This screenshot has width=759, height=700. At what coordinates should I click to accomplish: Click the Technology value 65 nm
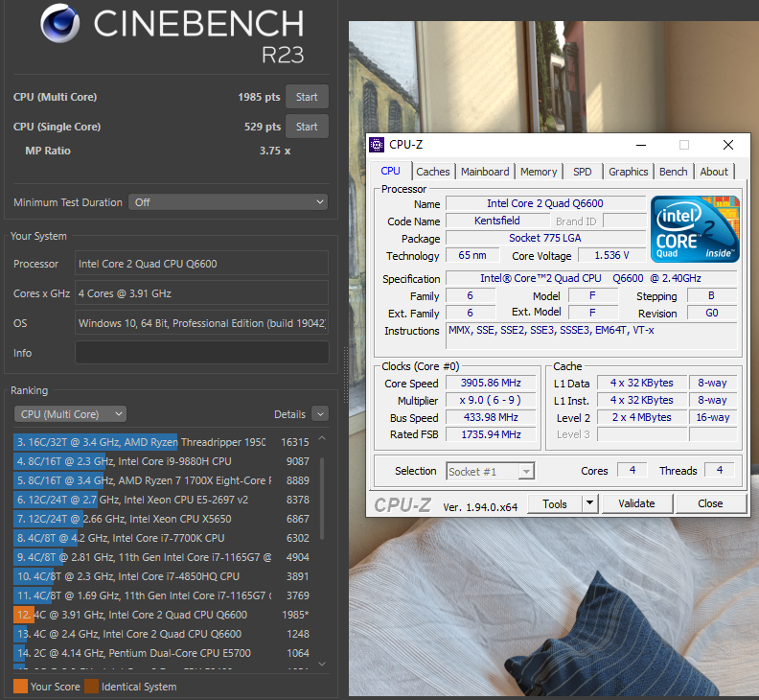click(471, 255)
